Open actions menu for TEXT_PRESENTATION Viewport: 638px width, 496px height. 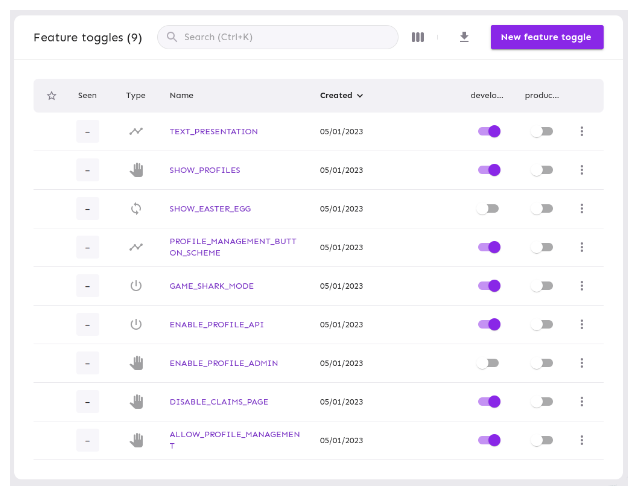click(x=582, y=131)
